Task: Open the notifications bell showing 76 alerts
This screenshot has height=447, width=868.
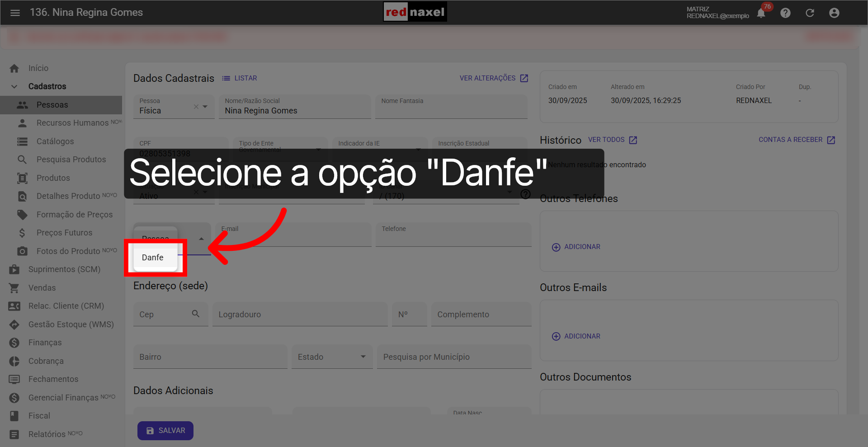Action: pos(761,13)
